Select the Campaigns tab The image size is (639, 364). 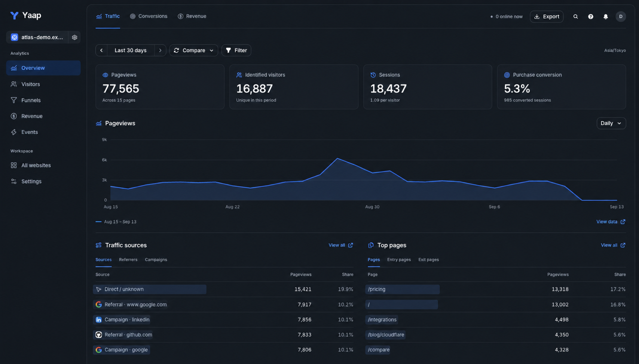[156, 260]
